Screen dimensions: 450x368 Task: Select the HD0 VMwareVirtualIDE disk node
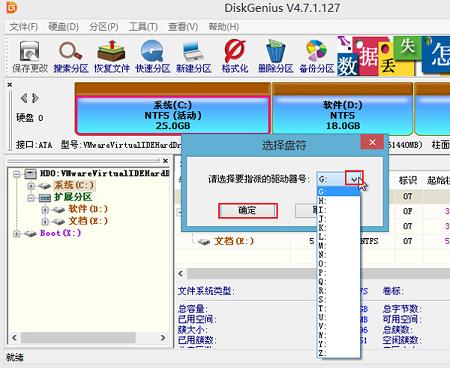pyautogui.click(x=105, y=173)
